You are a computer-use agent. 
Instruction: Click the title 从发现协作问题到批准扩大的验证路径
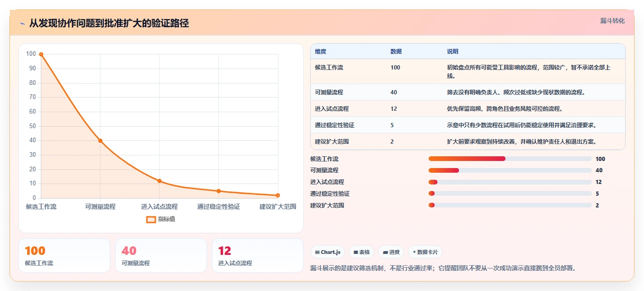(x=109, y=23)
